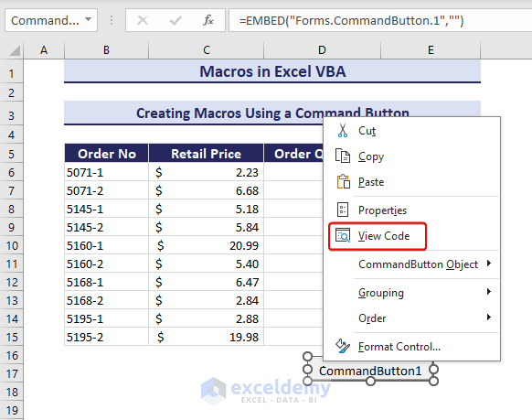Click retail price cell 20.99
The width and height of the screenshot is (532, 420).
point(206,245)
